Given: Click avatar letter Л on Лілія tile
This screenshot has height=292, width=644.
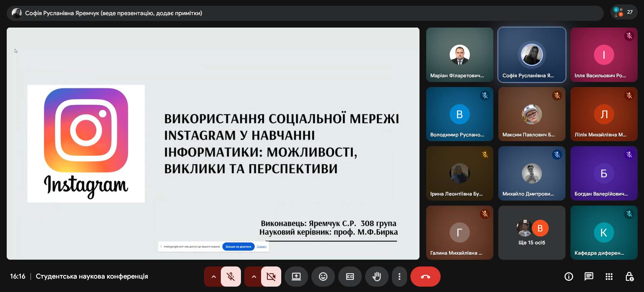Looking at the screenshot, I should pyautogui.click(x=604, y=114).
